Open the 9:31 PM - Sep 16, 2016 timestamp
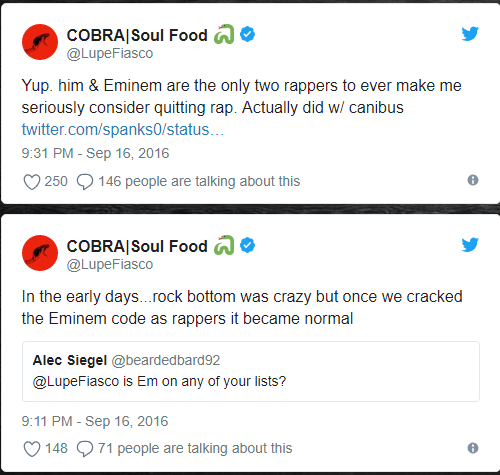 point(95,153)
